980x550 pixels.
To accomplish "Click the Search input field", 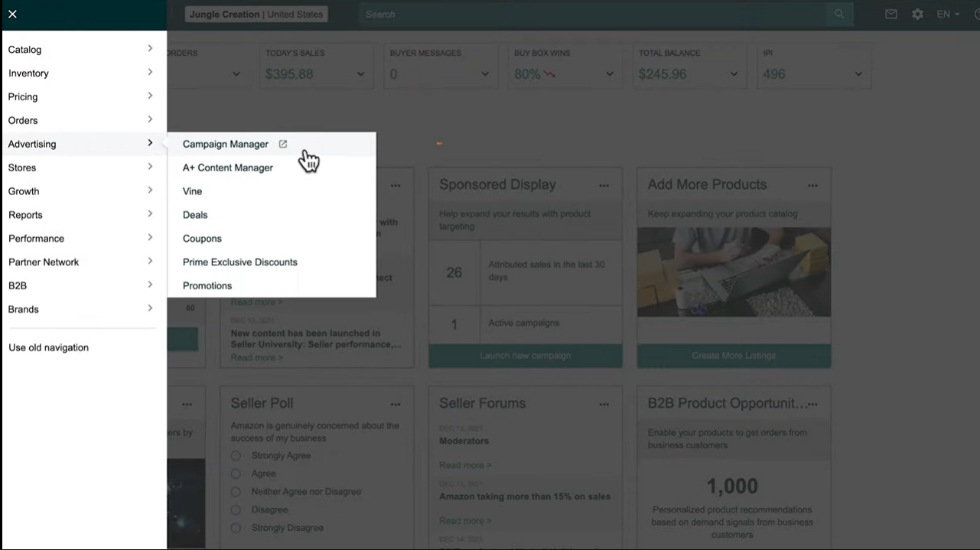I will pyautogui.click(x=593, y=14).
